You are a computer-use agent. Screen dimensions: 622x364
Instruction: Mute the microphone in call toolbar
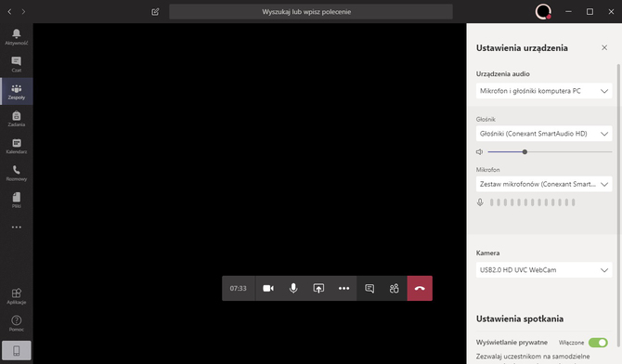293,288
